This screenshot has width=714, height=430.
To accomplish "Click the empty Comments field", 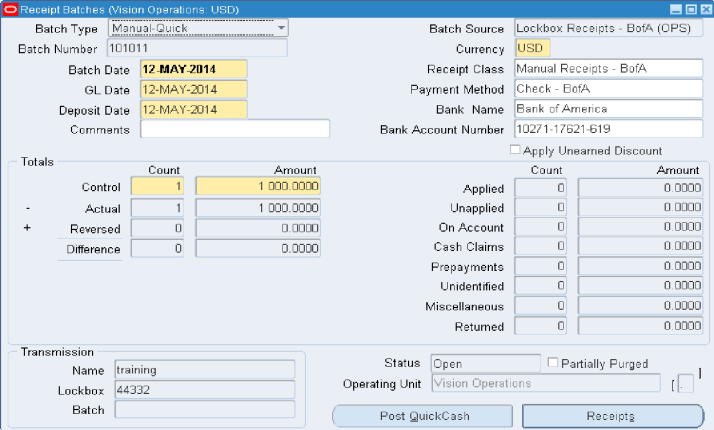I will 234,129.
